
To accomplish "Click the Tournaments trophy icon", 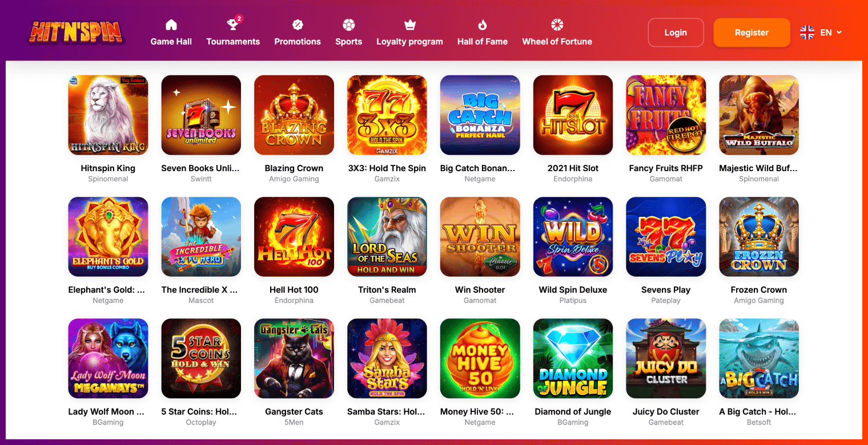I will (x=232, y=25).
